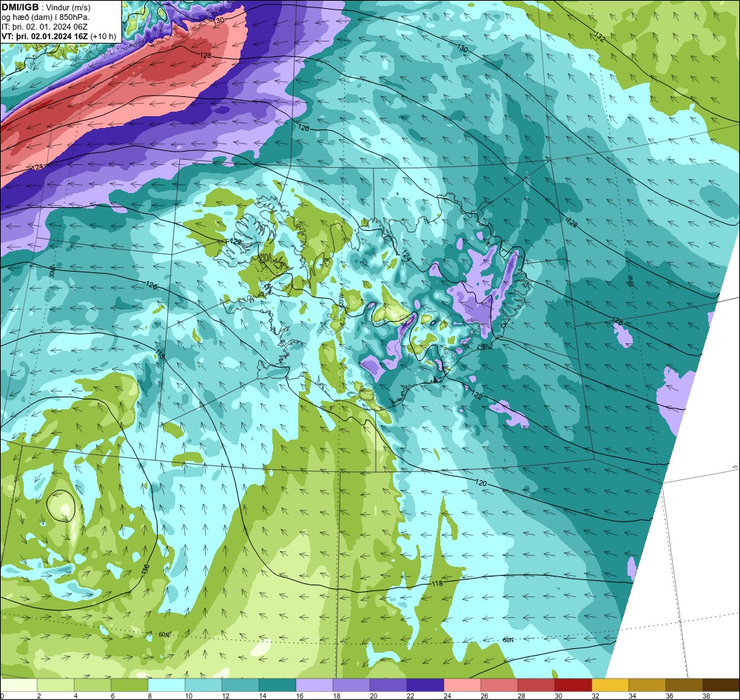Select the 24–26 m/s pink legend swatch
This screenshot has height=700, width=740.
[462, 685]
